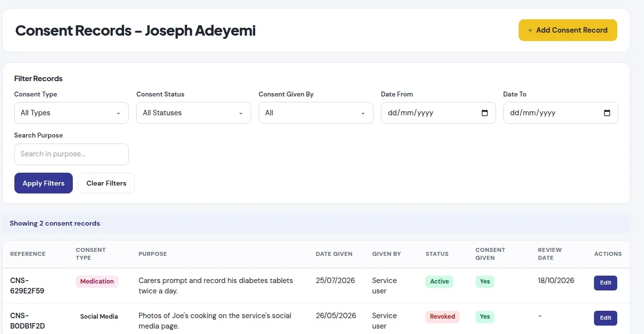Click the diabetes tablets purpose text
644x334 pixels.
coord(215,286)
